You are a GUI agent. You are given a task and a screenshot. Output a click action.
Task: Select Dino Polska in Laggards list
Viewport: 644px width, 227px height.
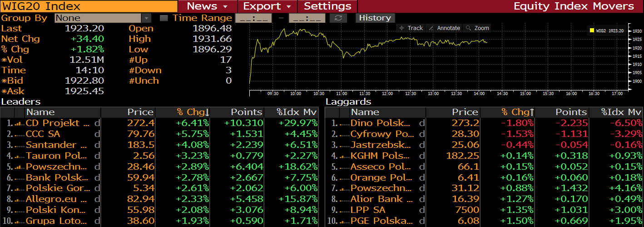coord(381,123)
